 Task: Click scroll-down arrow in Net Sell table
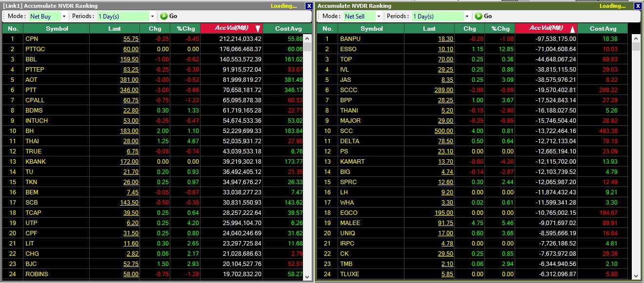coord(636,276)
